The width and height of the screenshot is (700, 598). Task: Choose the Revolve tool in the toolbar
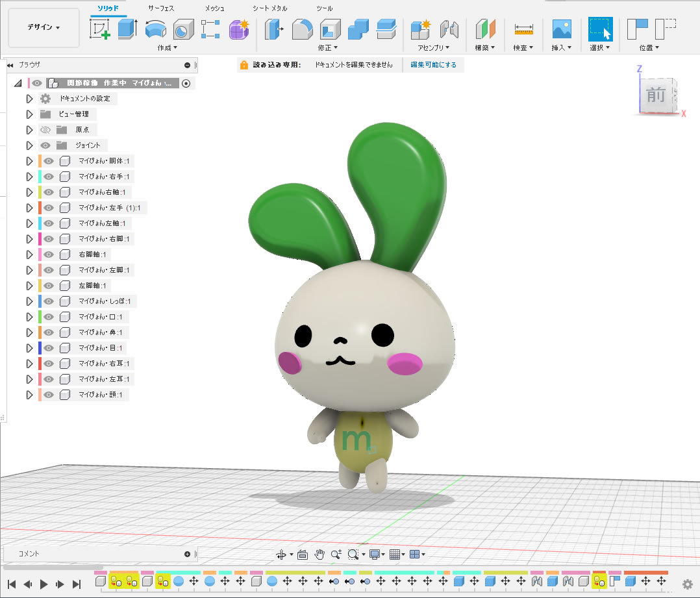pos(155,29)
